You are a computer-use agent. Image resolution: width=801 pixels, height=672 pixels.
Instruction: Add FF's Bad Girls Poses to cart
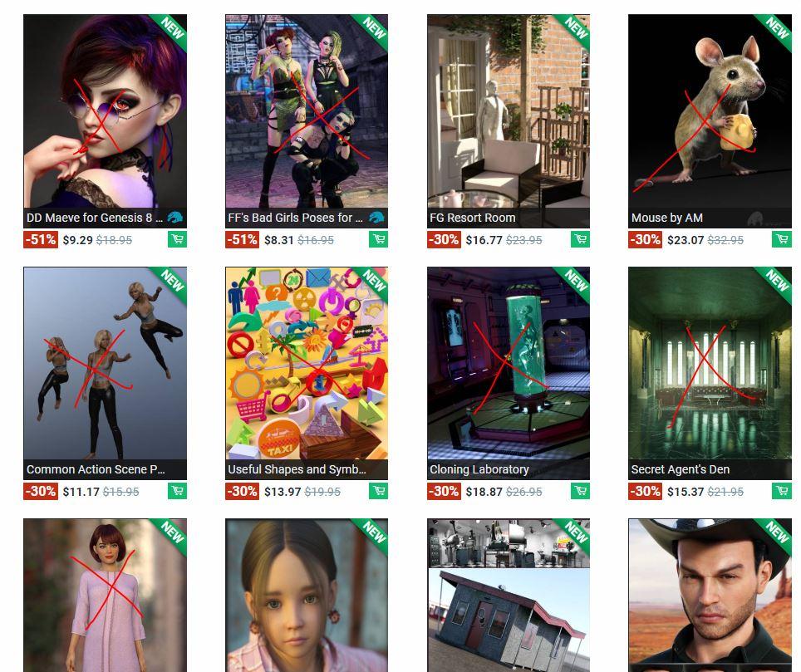click(379, 239)
